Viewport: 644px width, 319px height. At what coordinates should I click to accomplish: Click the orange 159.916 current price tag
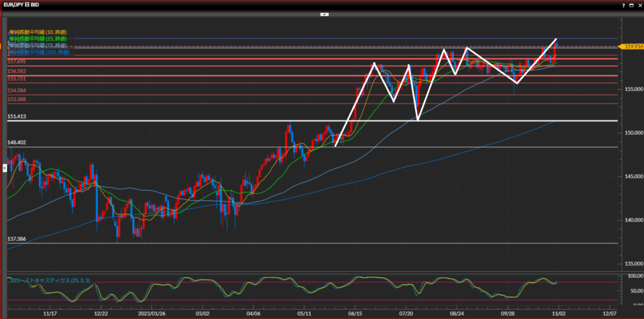point(631,46)
